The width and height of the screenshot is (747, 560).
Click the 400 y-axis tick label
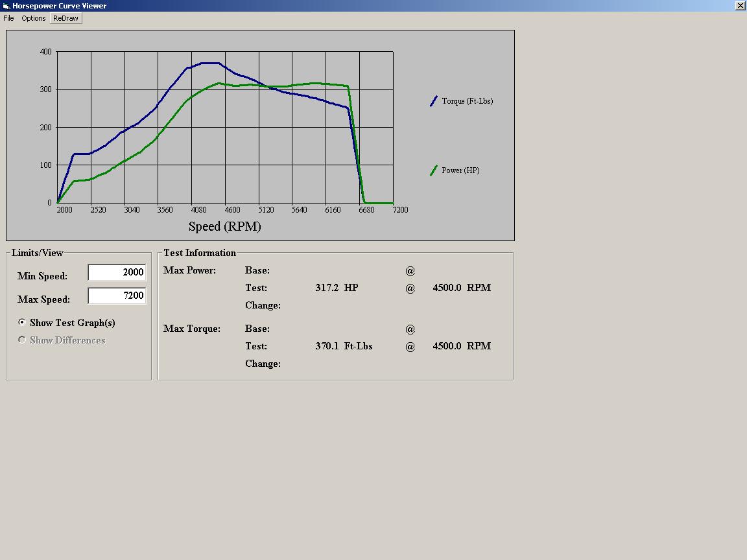[x=45, y=52]
